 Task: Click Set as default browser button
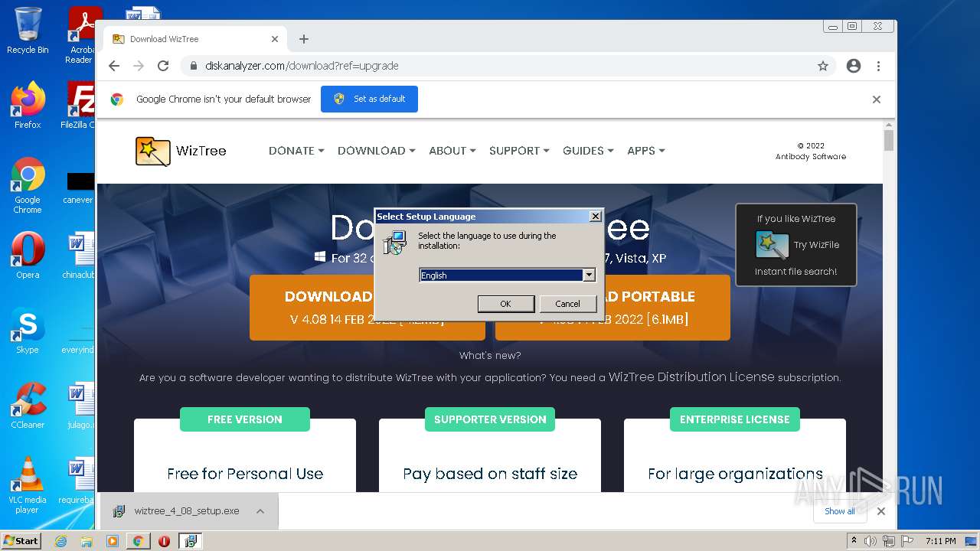[x=369, y=99]
